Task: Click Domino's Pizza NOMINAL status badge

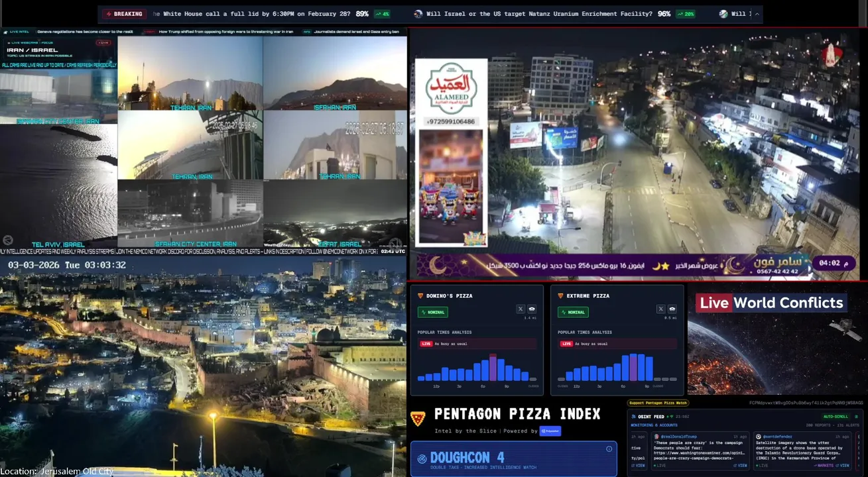Action: point(432,311)
